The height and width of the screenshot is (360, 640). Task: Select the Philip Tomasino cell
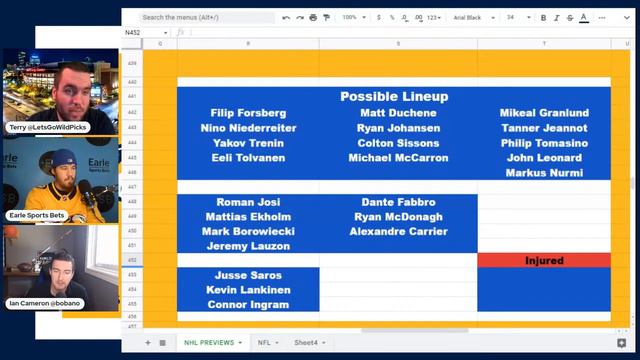pyautogui.click(x=544, y=143)
